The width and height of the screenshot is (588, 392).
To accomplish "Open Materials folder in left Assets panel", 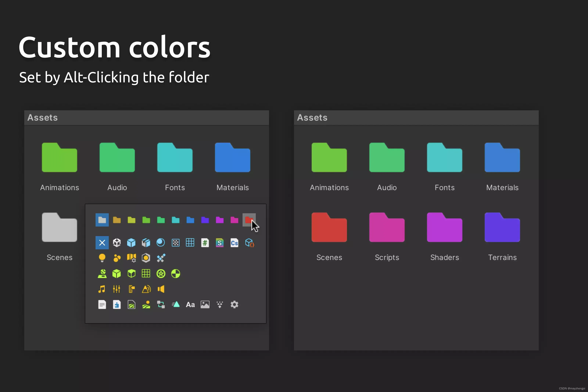I will point(233,157).
